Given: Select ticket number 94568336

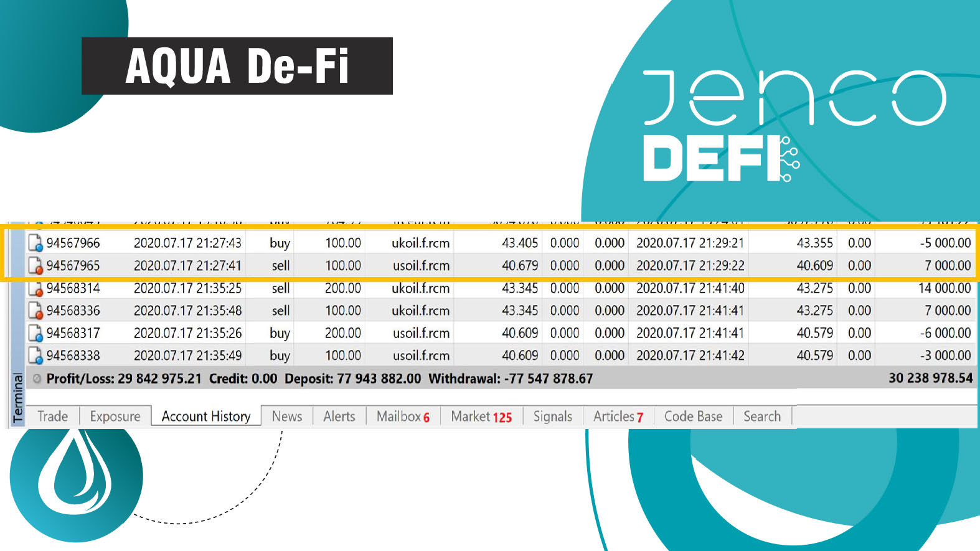Looking at the screenshot, I should click(x=73, y=311).
